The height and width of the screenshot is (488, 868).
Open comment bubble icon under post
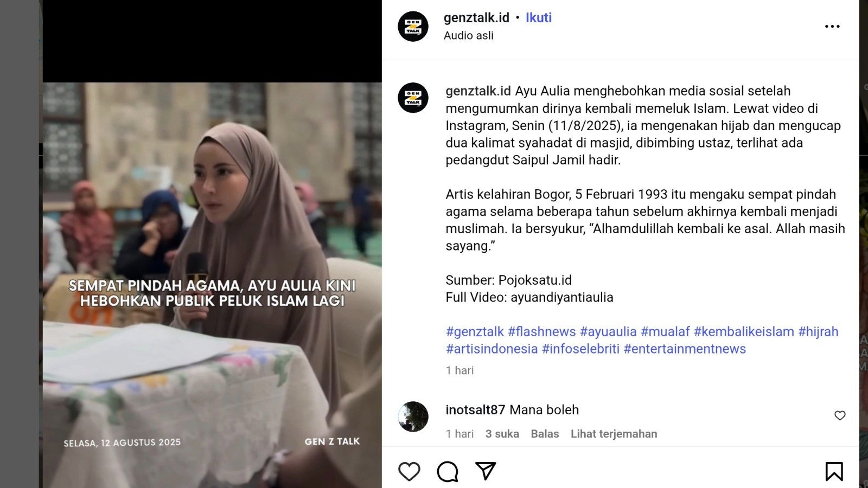448,471
